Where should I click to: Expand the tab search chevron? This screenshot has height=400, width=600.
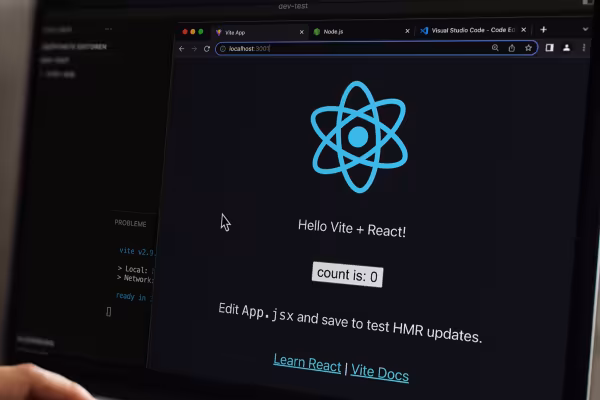pyautogui.click(x=585, y=29)
